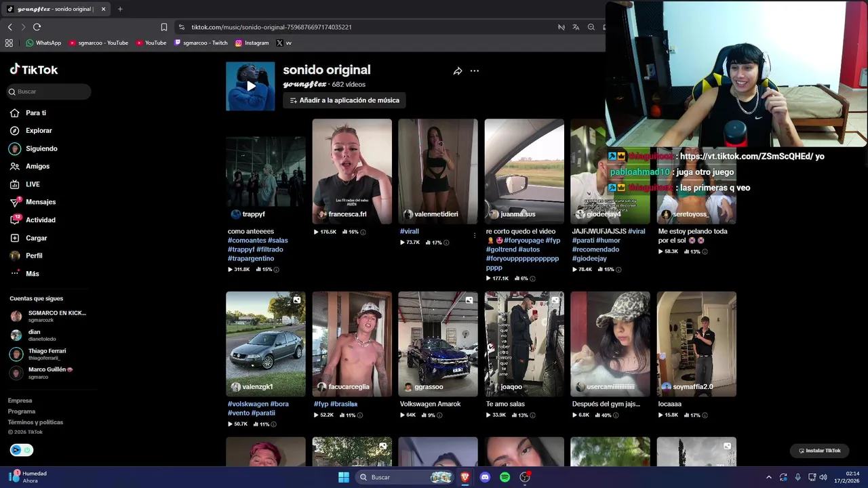Go back with browser back arrow
Screen dimensions: 868x488
coord(10,27)
